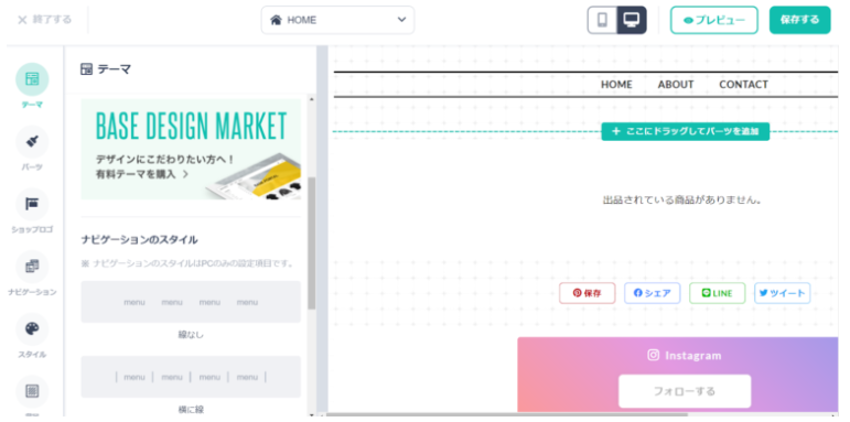Open the ナビゲーション sidebar icon
Viewport: 850px width, 422px height.
tap(32, 266)
